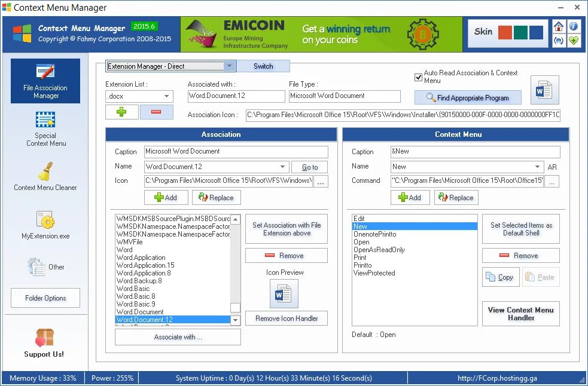The height and width of the screenshot is (386, 588).
Task: Click the Associate with ... button
Action: click(x=178, y=337)
